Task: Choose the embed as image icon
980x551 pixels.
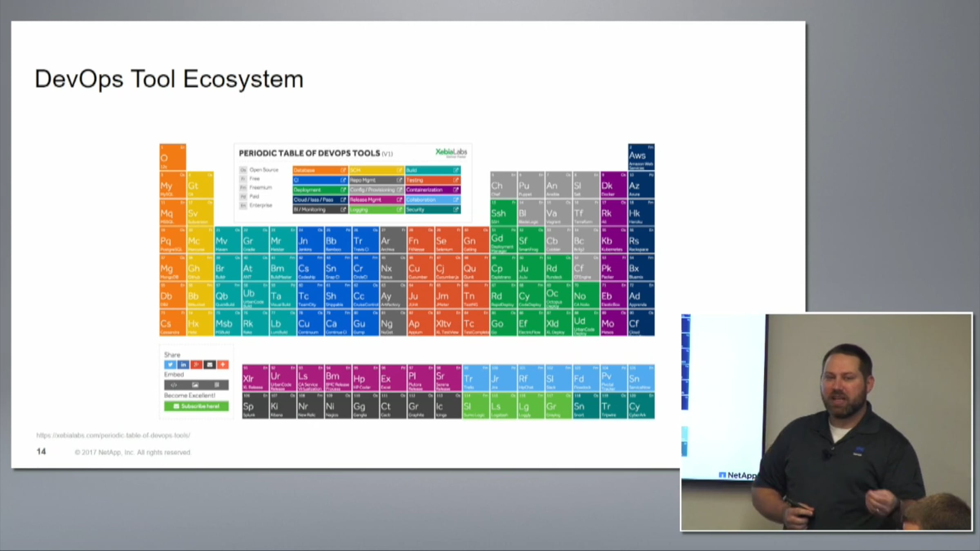Action: click(195, 385)
